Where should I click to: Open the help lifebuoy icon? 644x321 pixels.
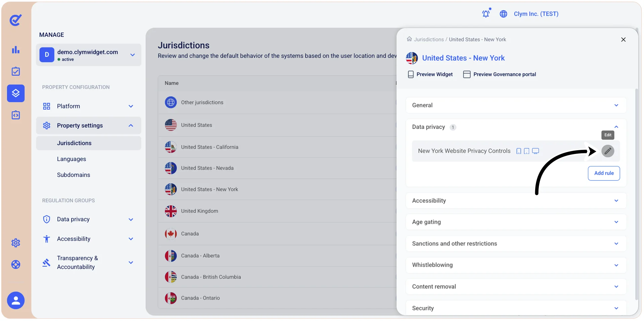(x=15, y=265)
